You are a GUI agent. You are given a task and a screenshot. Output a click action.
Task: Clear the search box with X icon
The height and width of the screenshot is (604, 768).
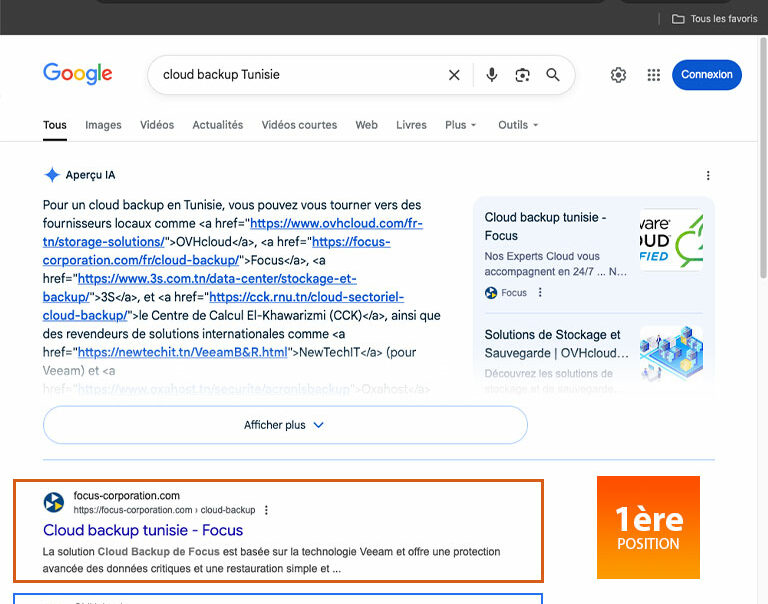(x=454, y=75)
